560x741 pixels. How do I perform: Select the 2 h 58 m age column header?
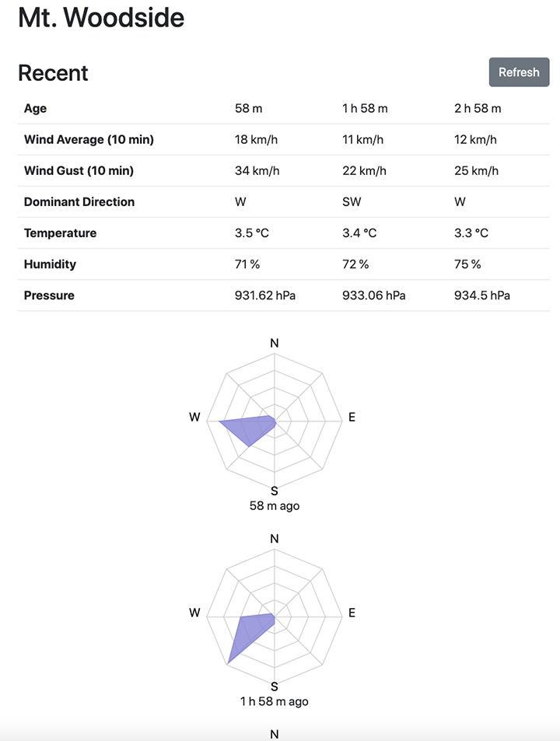click(x=478, y=109)
